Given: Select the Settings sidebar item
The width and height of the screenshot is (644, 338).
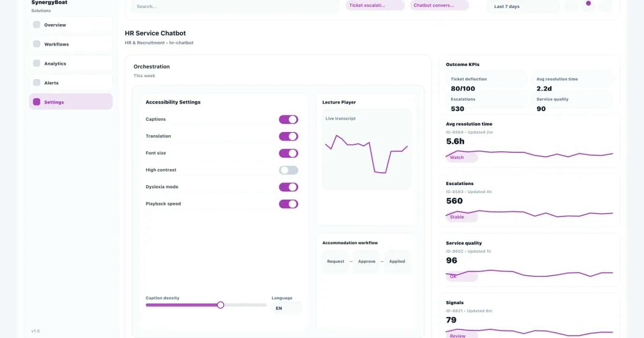Looking at the screenshot, I should coord(71,102).
